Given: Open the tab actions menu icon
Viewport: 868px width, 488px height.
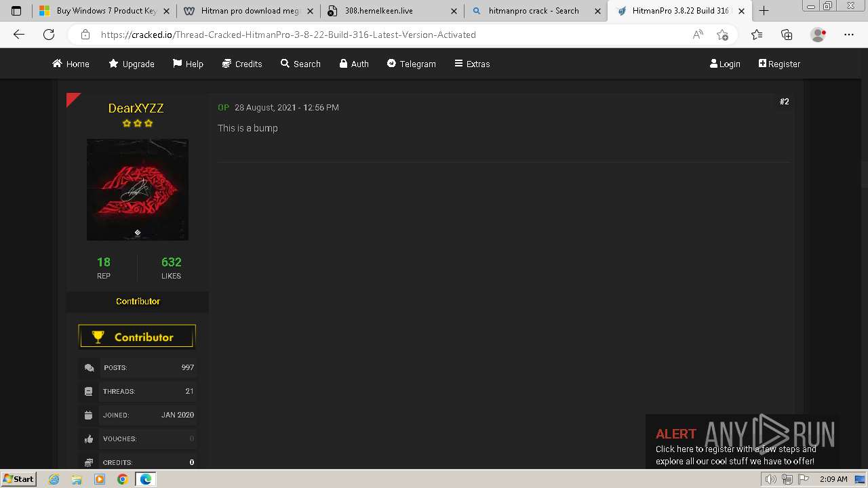Looking at the screenshot, I should point(16,11).
